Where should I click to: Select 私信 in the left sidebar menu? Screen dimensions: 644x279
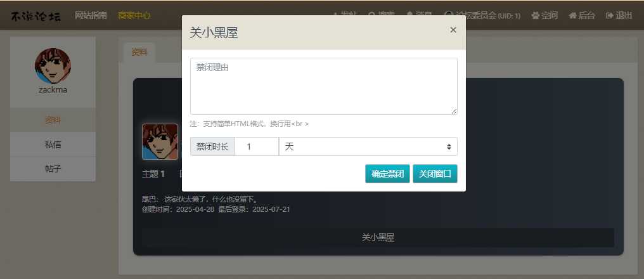pyautogui.click(x=53, y=144)
